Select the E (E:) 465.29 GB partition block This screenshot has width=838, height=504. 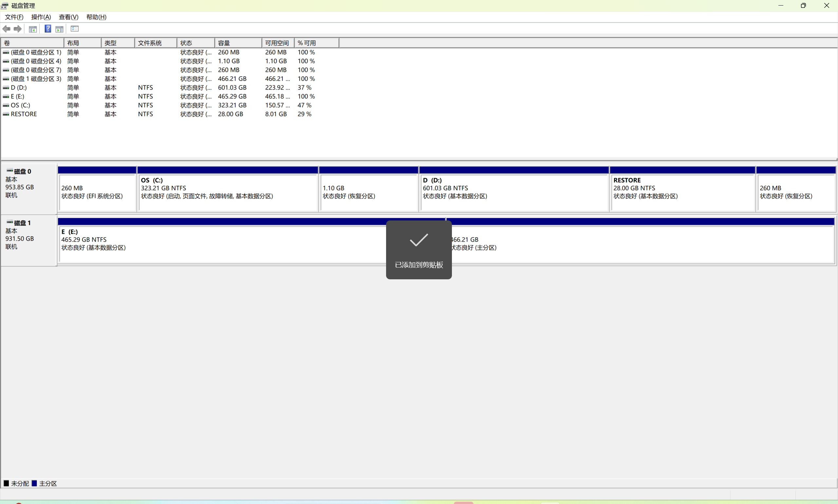[221, 244]
